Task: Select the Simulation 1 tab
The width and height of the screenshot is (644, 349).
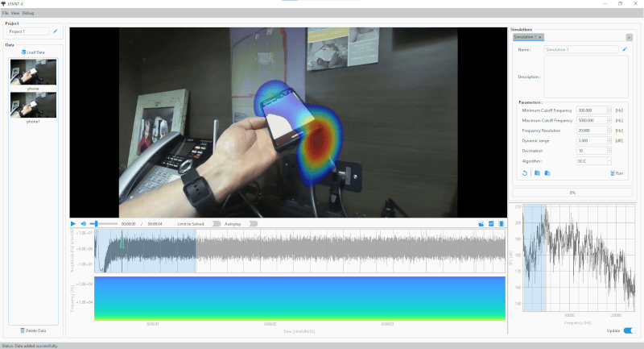Action: 528,37
